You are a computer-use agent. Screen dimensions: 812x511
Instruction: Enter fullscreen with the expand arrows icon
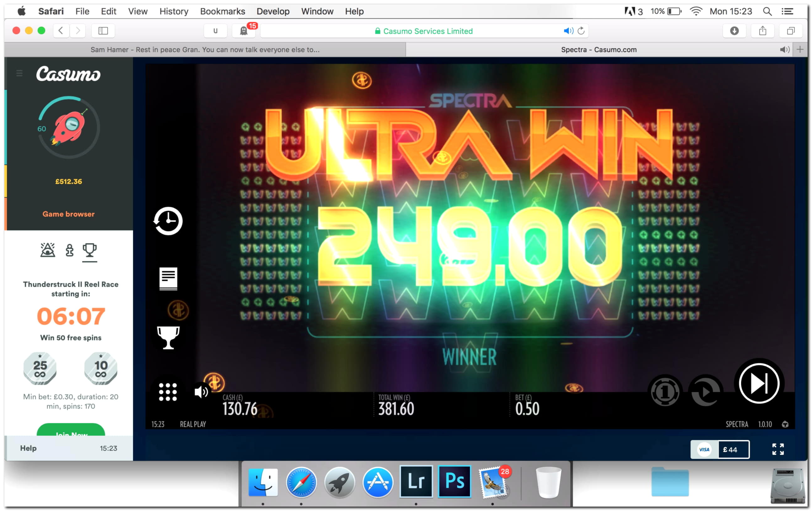tap(778, 449)
